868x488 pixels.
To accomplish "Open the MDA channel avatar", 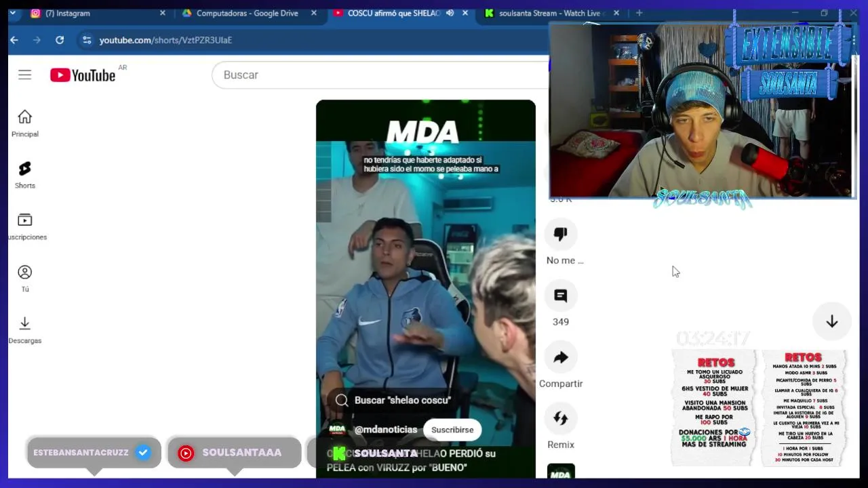I will coord(337,430).
